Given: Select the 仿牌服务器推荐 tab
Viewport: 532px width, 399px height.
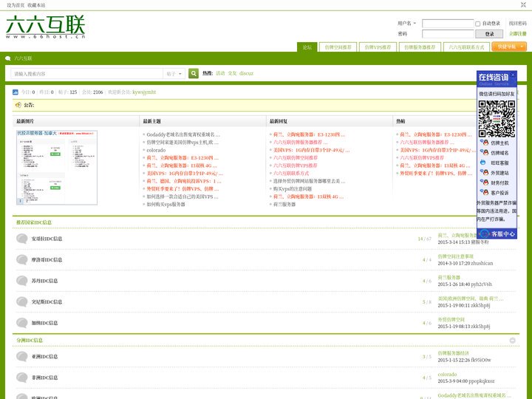Looking at the screenshot, I should coord(420,47).
